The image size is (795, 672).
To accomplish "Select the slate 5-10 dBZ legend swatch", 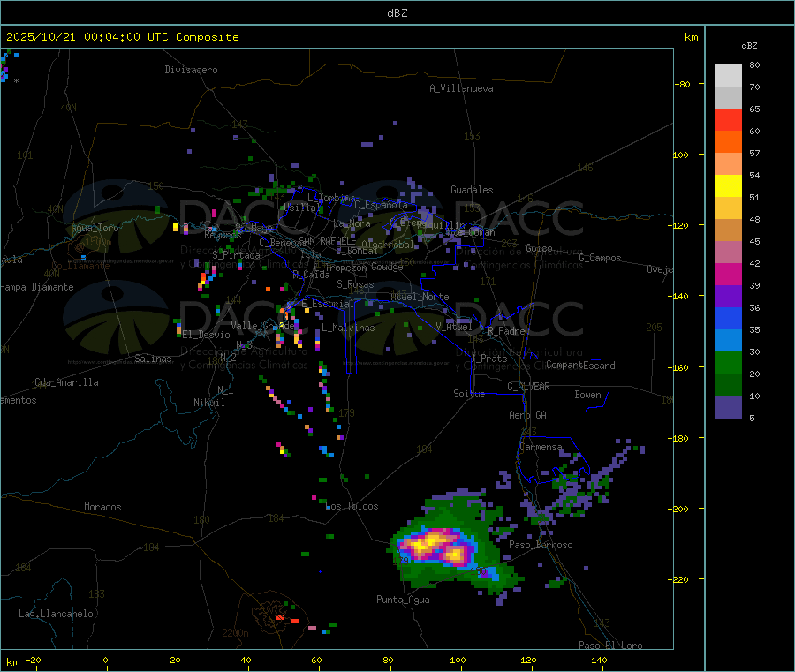I will [728, 407].
